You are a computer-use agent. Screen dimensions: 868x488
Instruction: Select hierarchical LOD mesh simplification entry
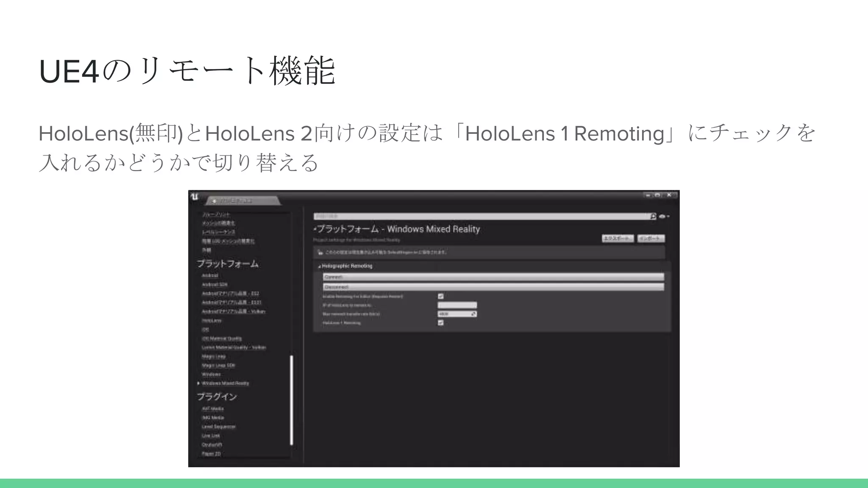coord(228,241)
